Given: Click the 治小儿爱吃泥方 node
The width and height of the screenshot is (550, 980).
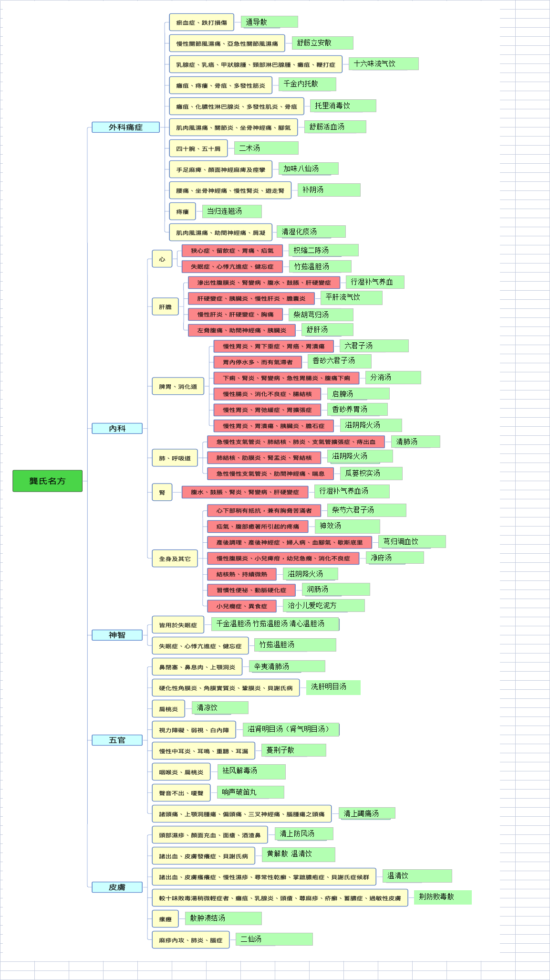Looking at the screenshot, I should [x=324, y=606].
